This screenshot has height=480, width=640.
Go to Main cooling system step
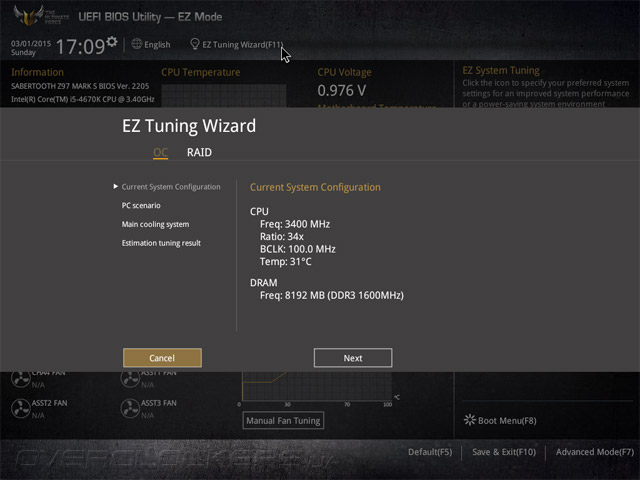point(156,224)
